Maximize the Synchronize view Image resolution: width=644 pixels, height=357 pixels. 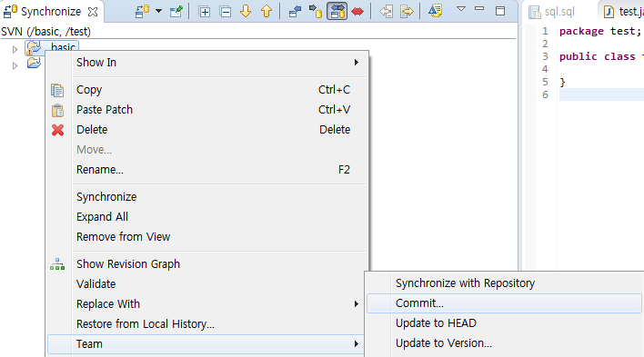point(500,11)
